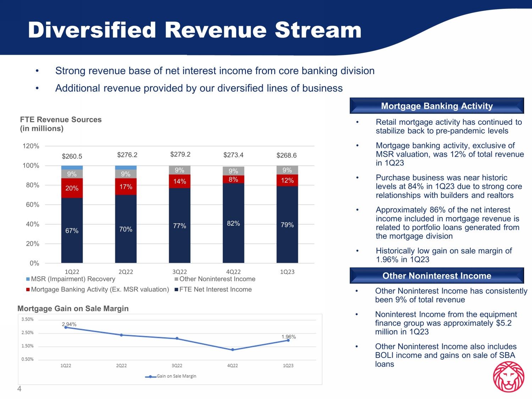Click the 2.94% data point on line chart

click(66, 327)
